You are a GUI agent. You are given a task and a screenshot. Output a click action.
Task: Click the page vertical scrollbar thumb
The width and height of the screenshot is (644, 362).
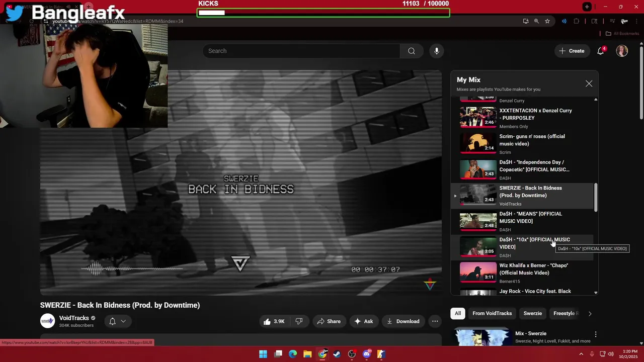641,83
